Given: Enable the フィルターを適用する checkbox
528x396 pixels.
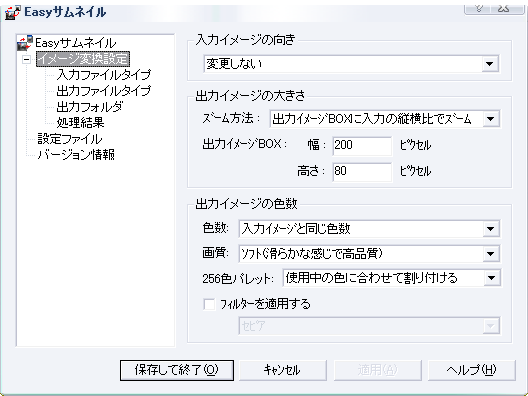Looking at the screenshot, I should [209, 304].
